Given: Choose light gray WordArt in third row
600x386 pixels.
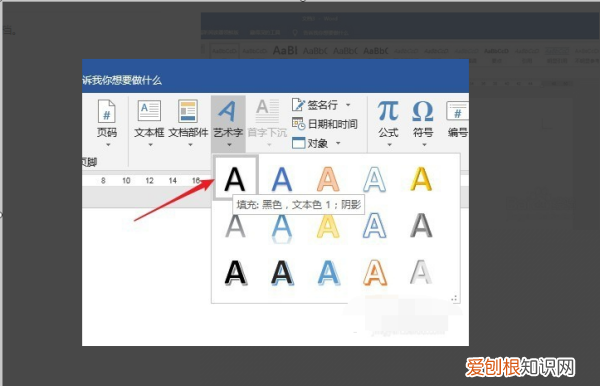Looking at the screenshot, I should click(421, 272).
